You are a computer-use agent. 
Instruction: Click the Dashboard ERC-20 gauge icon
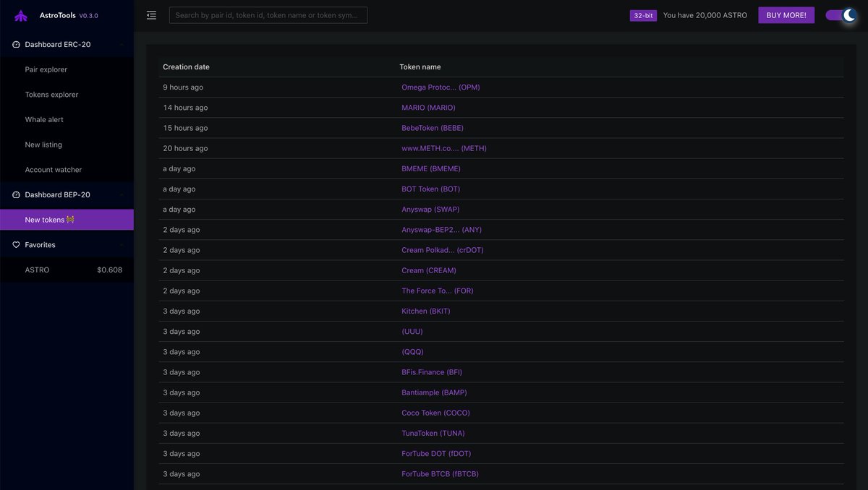pos(17,45)
